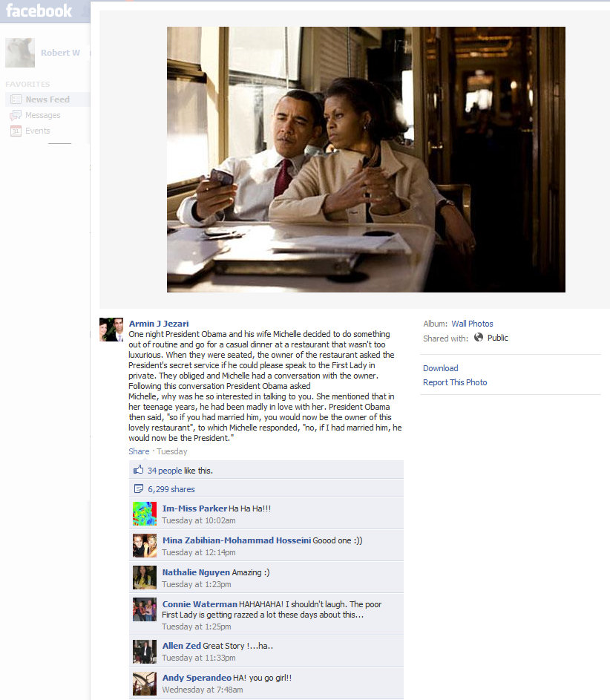This screenshot has width=610, height=700.
Task: Visit Mina Zabihian-Mohammad Hosseini's profile
Action: click(237, 540)
